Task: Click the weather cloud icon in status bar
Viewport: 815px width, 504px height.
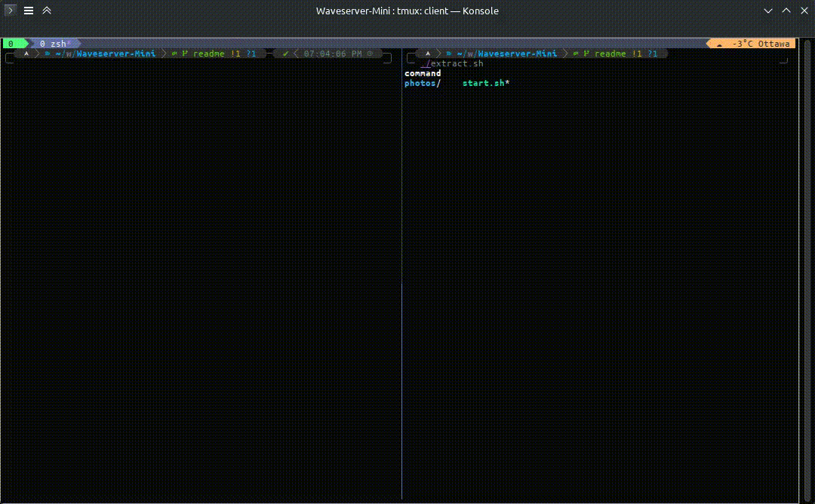Action: click(x=719, y=44)
